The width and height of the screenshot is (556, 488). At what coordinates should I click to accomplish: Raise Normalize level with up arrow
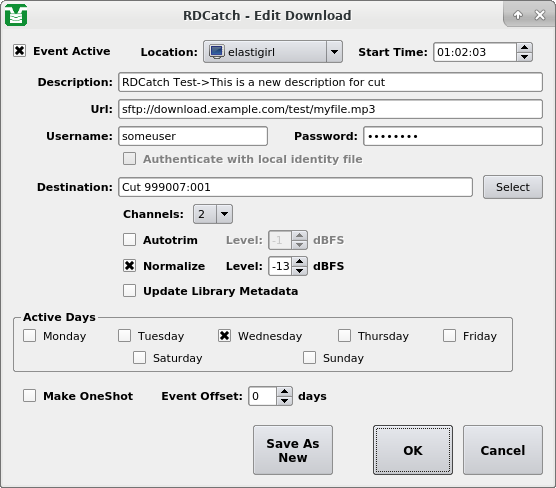[x=300, y=261]
